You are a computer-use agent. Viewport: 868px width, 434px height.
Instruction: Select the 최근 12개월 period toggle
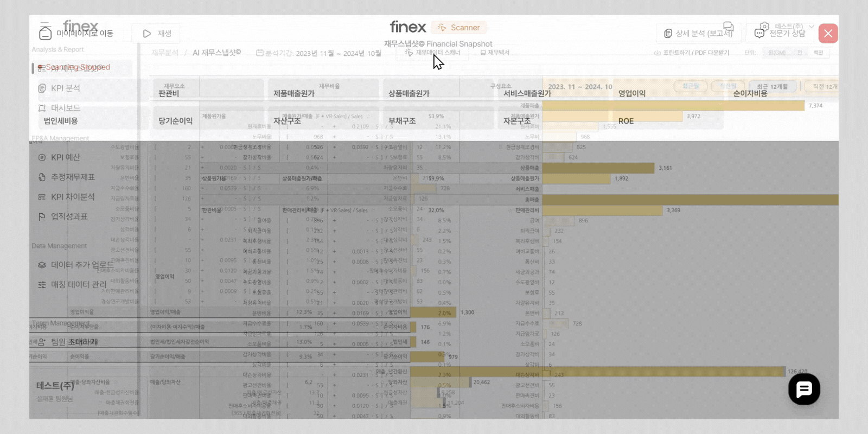[772, 87]
